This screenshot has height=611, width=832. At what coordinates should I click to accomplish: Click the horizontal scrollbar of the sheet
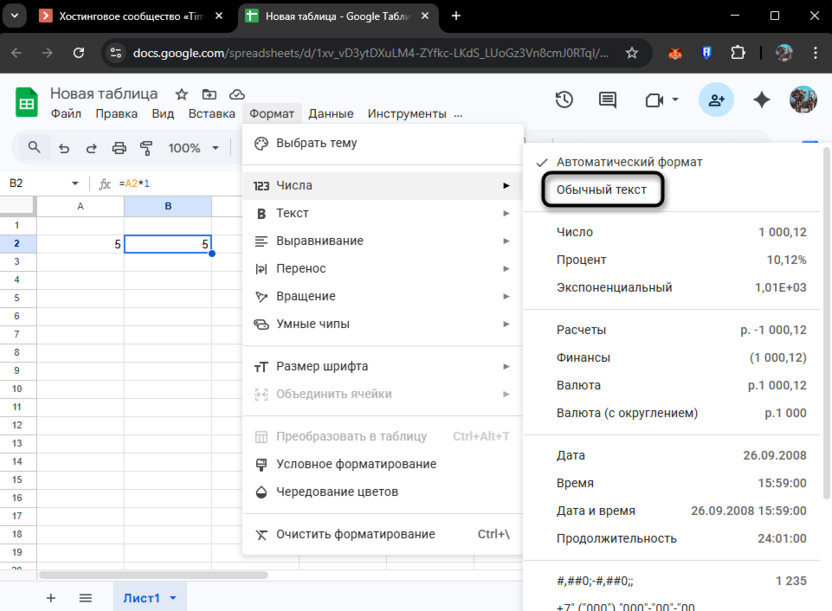point(150,575)
